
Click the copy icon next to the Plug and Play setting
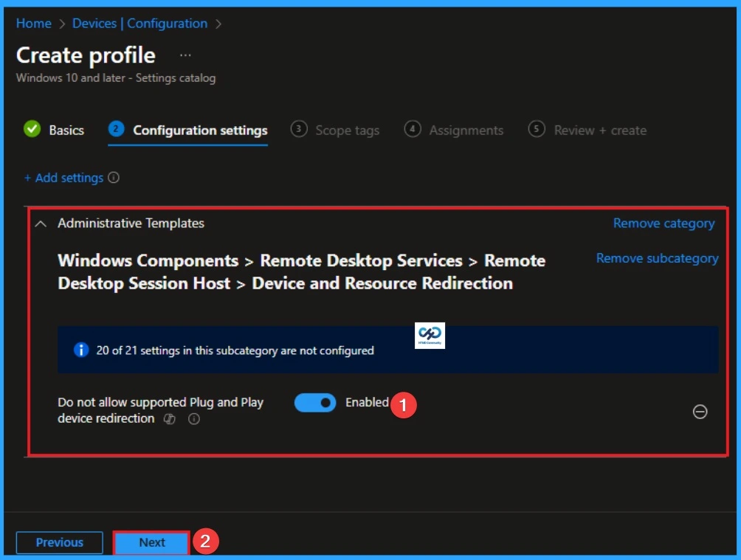click(x=169, y=419)
